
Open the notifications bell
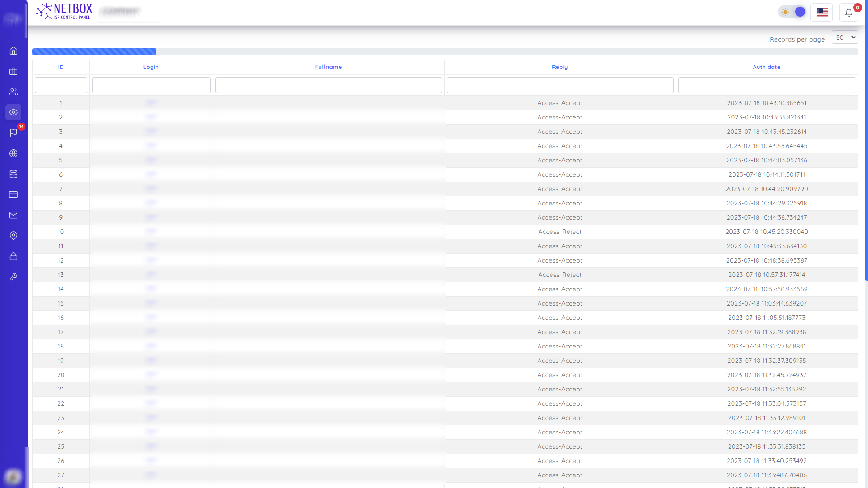[848, 13]
